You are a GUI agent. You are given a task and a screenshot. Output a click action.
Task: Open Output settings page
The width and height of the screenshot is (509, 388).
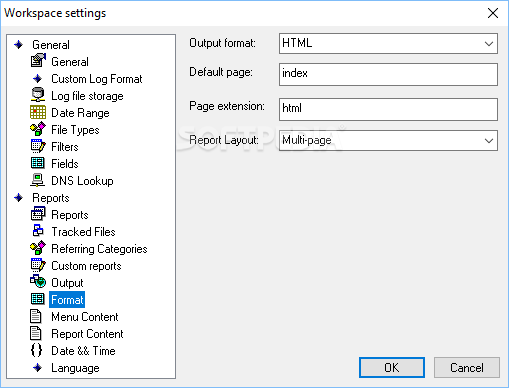[67, 283]
